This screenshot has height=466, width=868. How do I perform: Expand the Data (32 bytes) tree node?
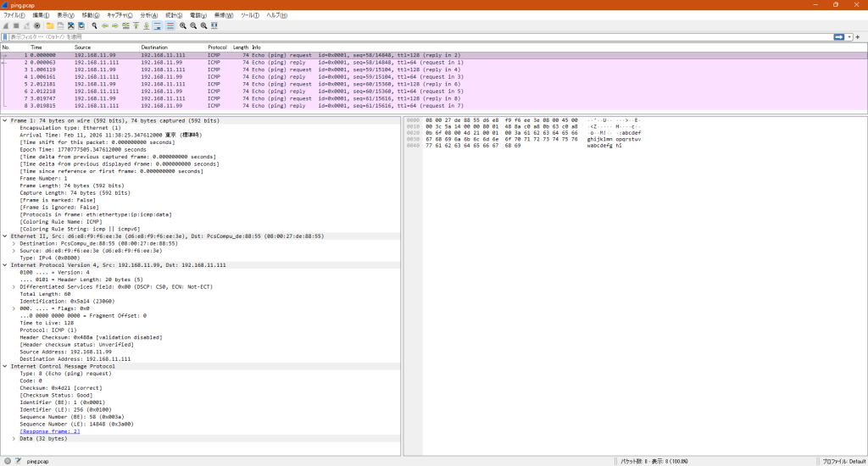pos(14,438)
